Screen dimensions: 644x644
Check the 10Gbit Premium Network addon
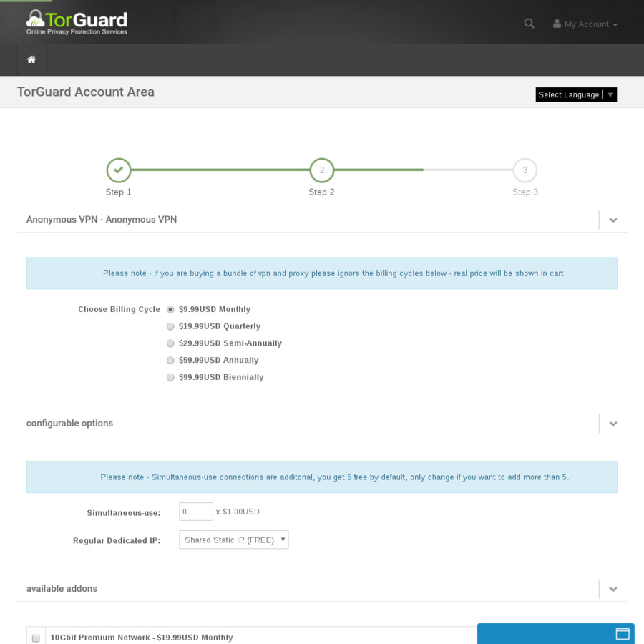click(x=36, y=638)
